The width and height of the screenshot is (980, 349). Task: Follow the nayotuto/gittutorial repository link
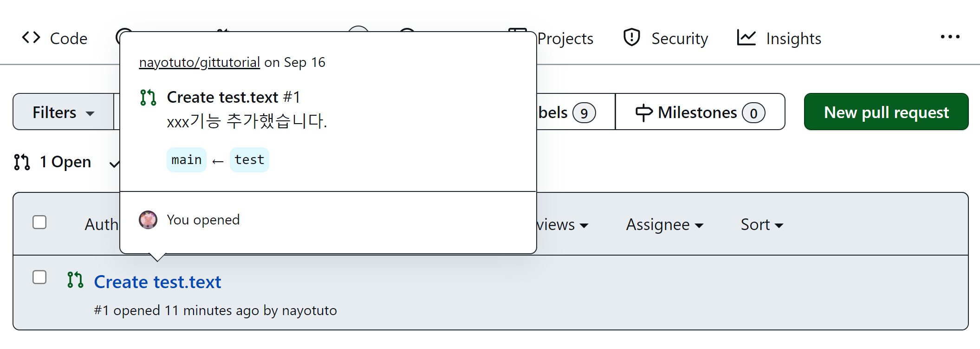coord(199,62)
